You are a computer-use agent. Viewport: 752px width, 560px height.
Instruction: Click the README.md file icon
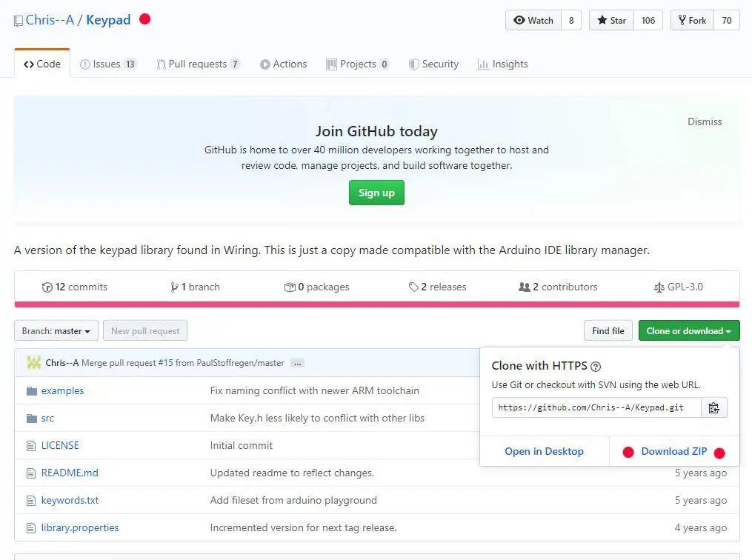pos(31,473)
